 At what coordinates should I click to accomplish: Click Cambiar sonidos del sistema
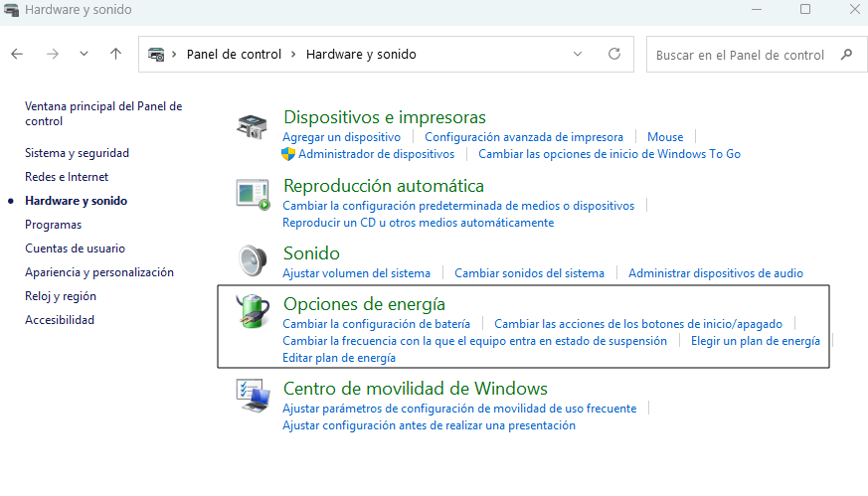529,273
